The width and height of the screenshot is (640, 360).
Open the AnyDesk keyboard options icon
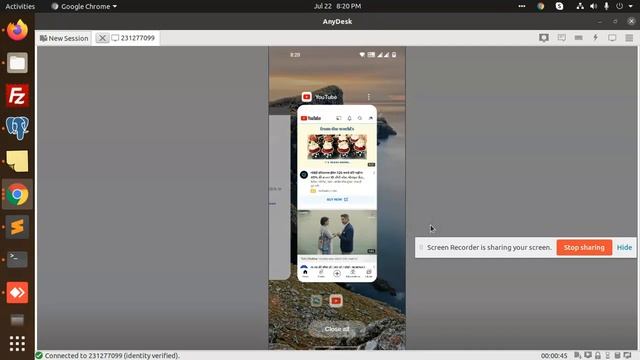pos(578,38)
